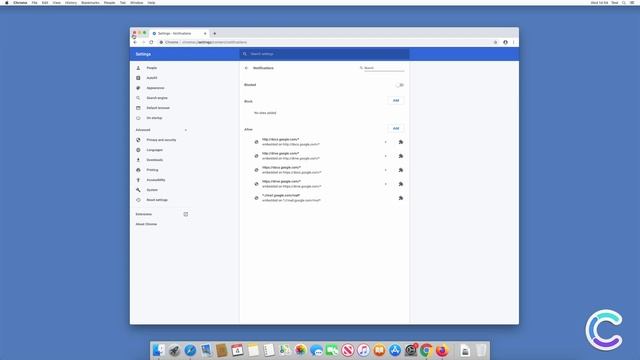Click open-in-new icon beside Extensions

coord(186,214)
